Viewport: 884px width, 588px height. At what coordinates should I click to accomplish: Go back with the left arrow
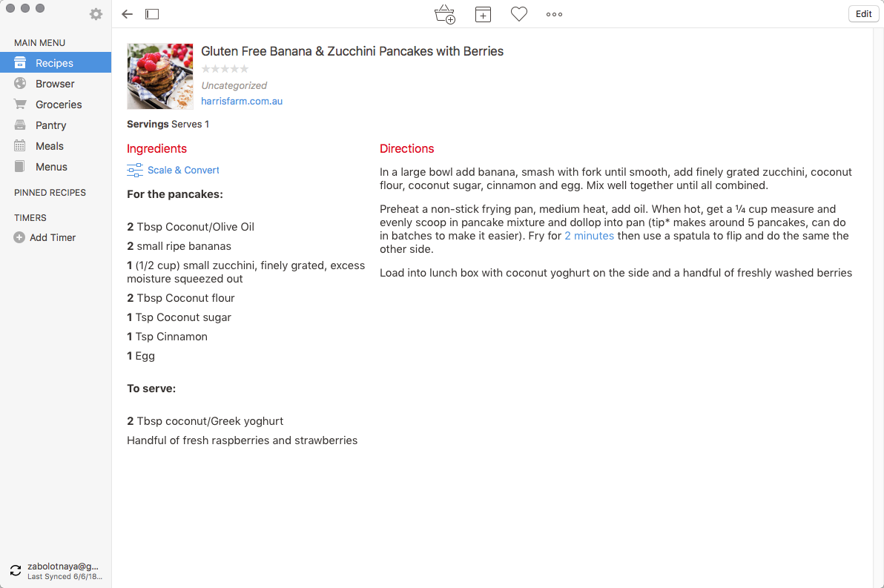click(x=128, y=14)
